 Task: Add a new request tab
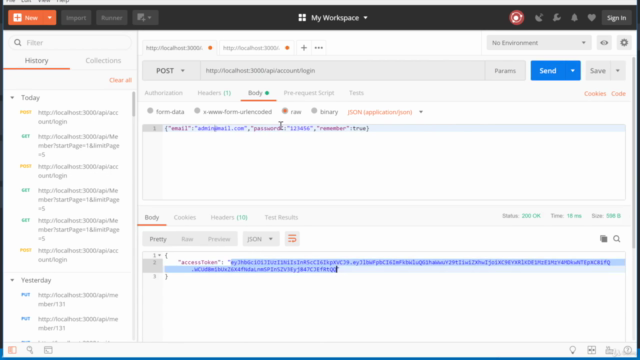[304, 48]
